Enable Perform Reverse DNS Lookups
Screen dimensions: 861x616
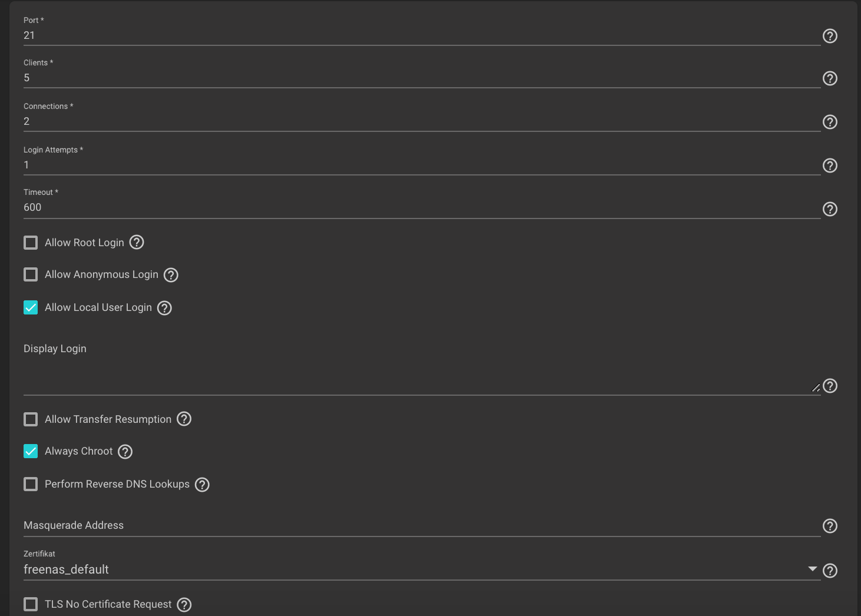pos(31,484)
